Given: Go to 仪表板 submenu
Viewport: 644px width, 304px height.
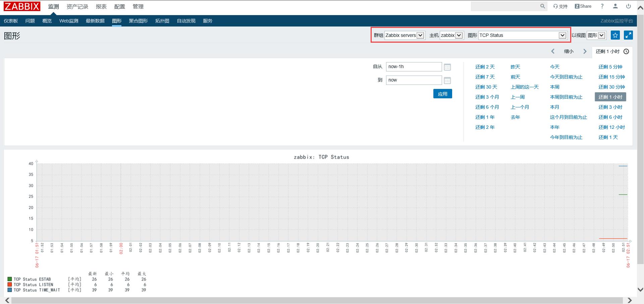Looking at the screenshot, I should coord(11,21).
